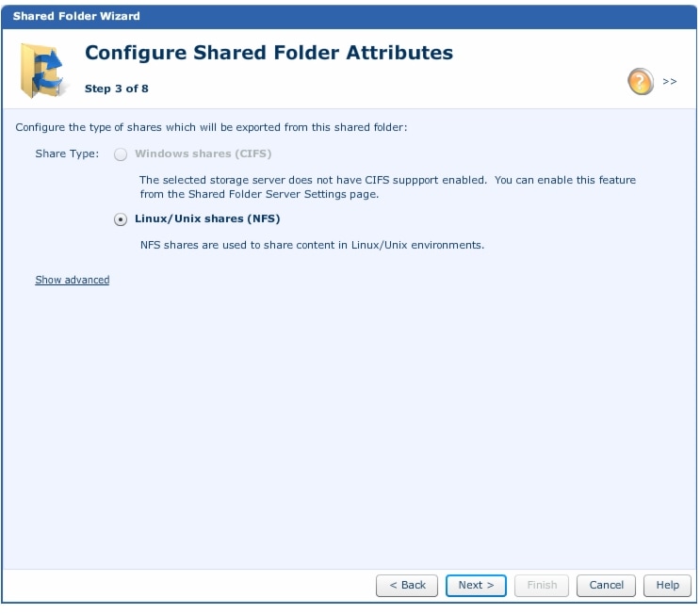
Task: Click the 'Configure Shared Folder Attributes' heading
Action: [269, 53]
